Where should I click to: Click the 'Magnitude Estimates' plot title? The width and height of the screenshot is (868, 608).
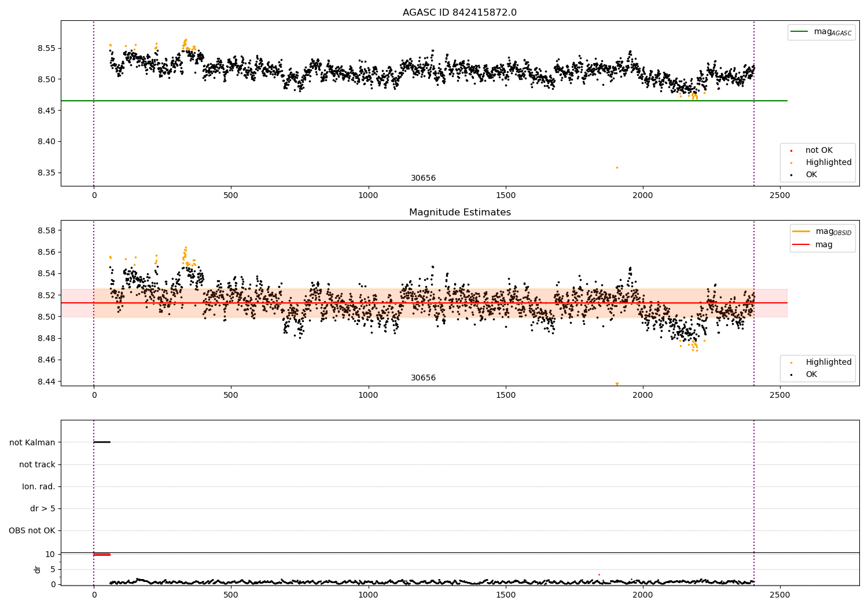point(459,213)
